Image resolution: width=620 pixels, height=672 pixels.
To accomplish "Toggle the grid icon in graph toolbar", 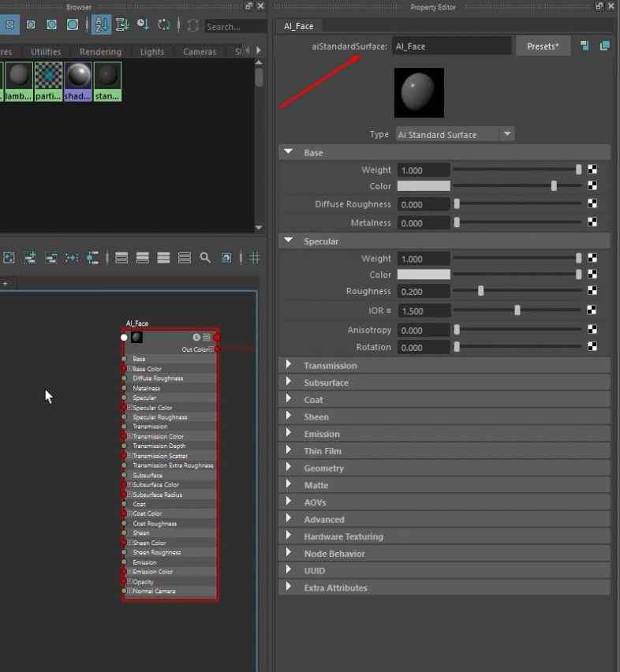I will pos(255,258).
